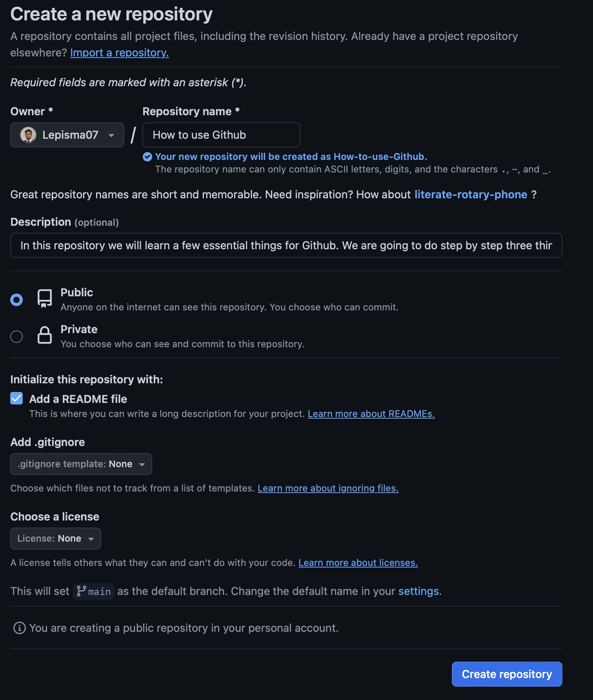Open the Owner dropdown
Viewport: 593px width, 700px height.
tap(67, 135)
